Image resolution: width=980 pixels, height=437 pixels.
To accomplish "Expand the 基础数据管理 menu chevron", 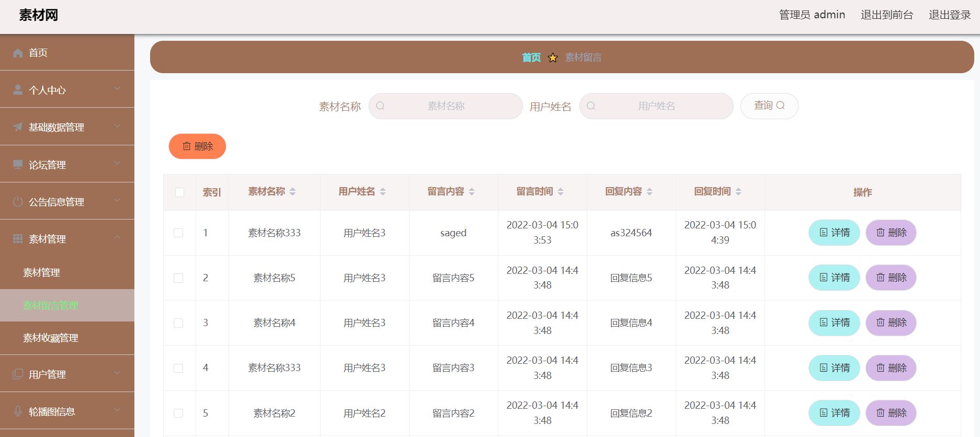I will pyautogui.click(x=117, y=125).
